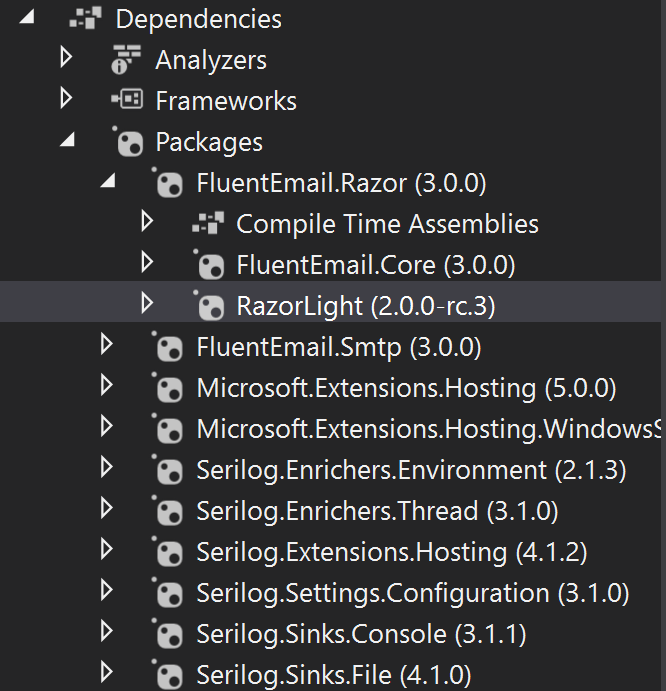666x691 pixels.
Task: Expand the Analyzers node
Action: pos(66,58)
